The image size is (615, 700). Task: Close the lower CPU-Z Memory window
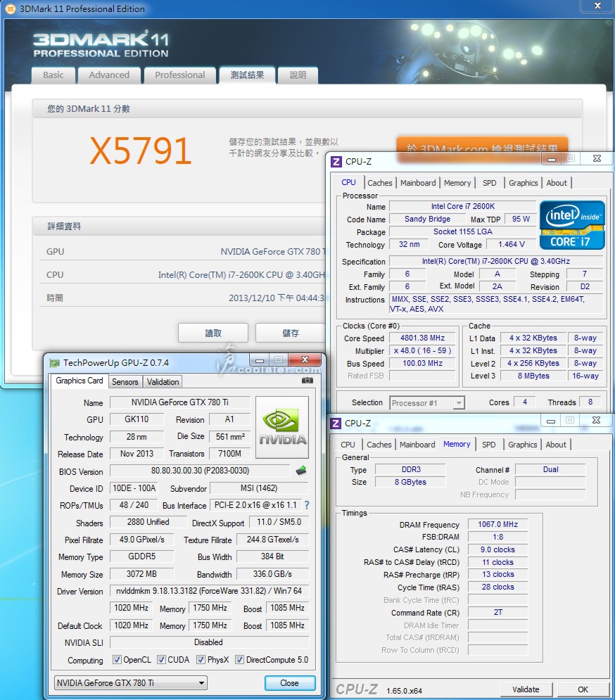point(596,420)
